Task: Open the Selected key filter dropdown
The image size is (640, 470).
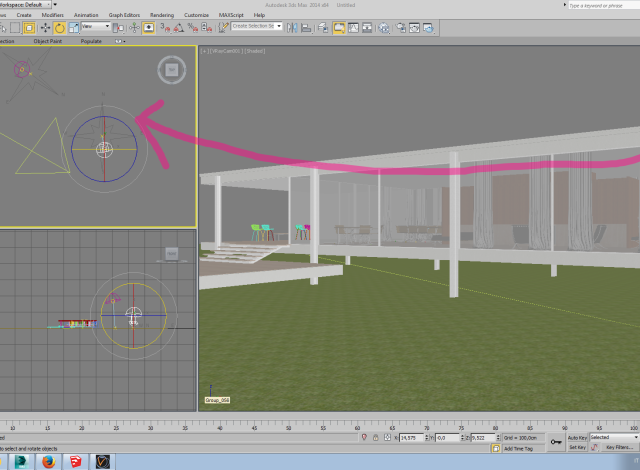Action: 614,437
